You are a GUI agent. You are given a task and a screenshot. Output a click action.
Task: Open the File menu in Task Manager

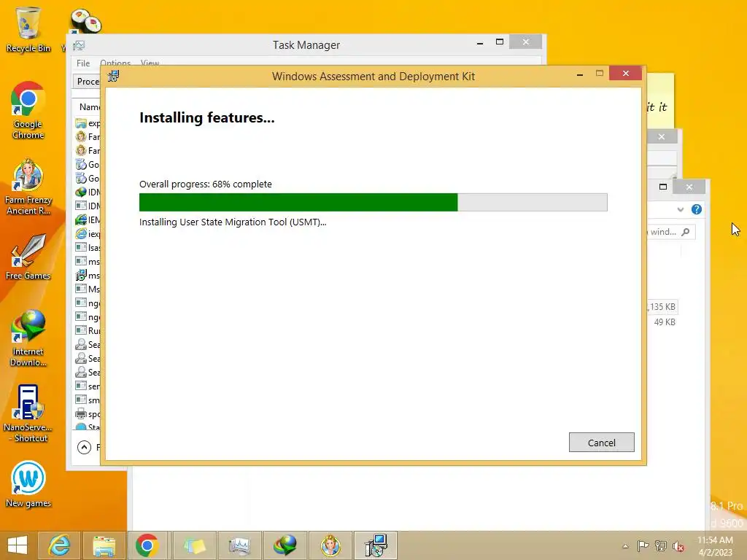pyautogui.click(x=83, y=63)
